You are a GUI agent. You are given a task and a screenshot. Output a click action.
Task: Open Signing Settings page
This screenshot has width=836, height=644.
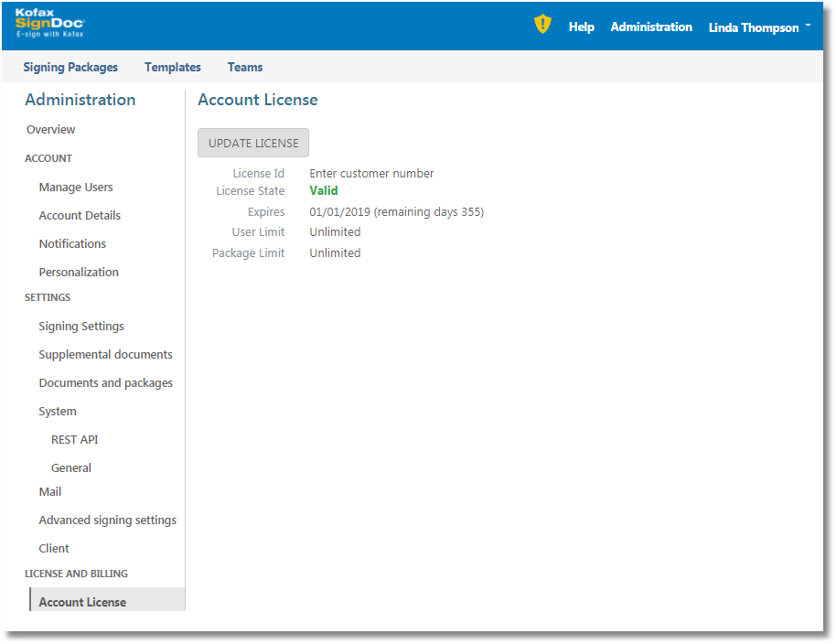(81, 327)
